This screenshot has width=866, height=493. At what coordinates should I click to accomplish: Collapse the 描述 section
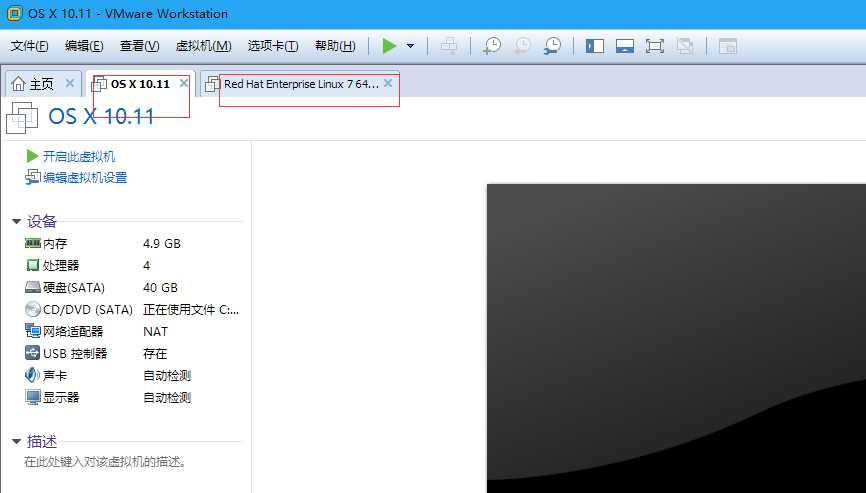coord(17,442)
